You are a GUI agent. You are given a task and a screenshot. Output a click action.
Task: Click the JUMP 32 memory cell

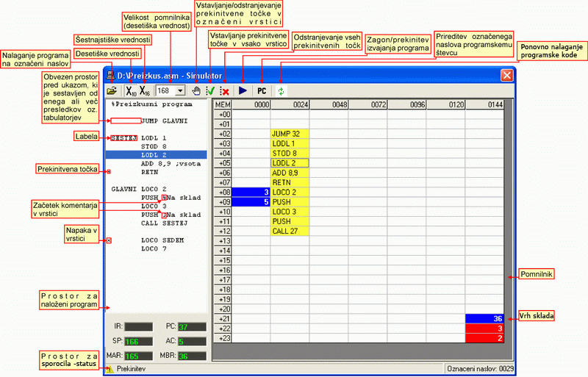(290, 134)
